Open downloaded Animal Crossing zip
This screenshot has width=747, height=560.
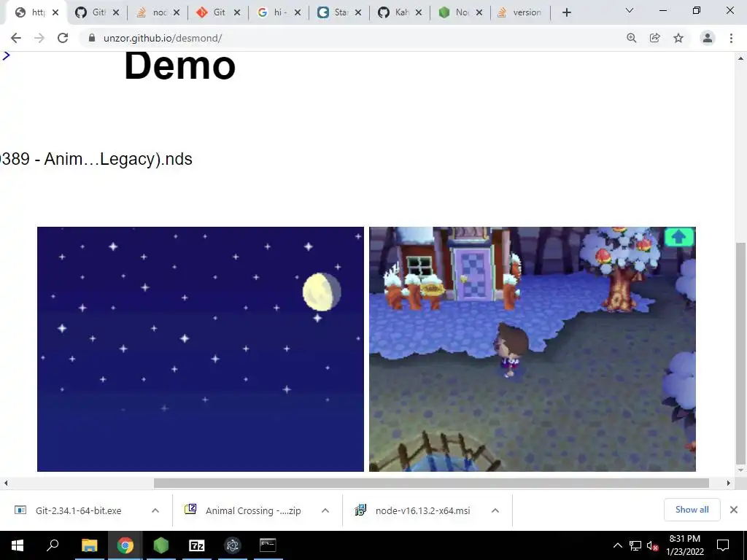tap(243, 510)
